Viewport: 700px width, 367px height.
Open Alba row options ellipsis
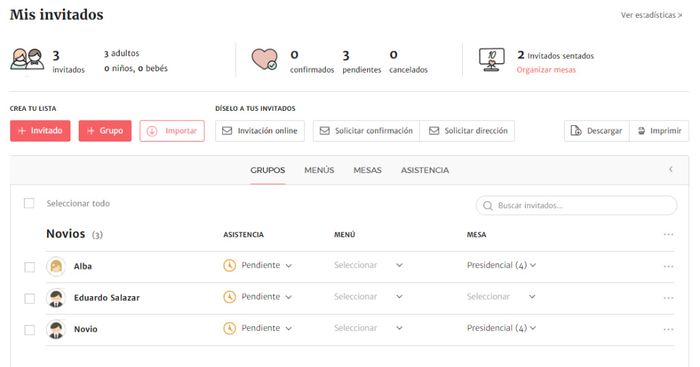(668, 267)
